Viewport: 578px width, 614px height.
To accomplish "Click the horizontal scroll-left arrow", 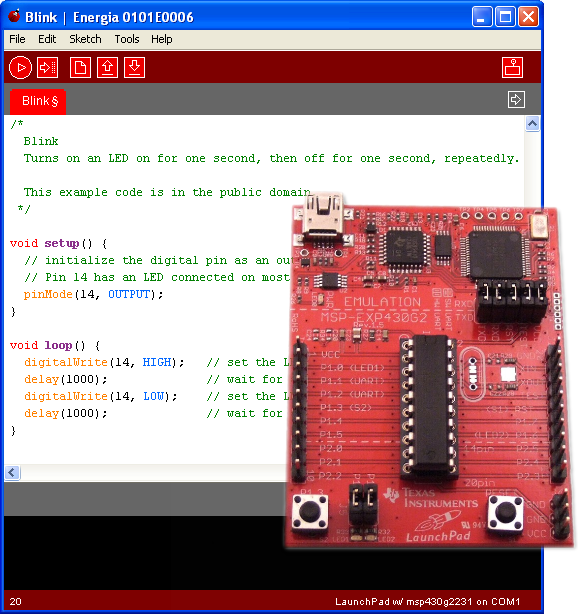I will (12, 473).
